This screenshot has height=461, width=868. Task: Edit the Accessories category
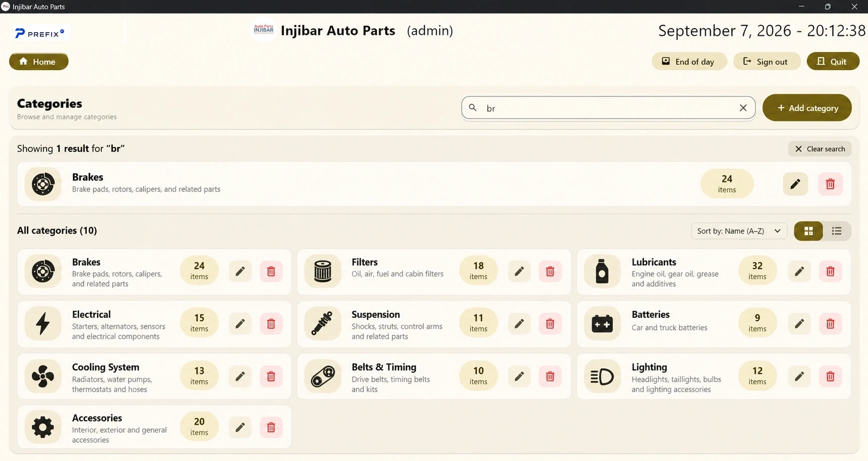pos(240,427)
